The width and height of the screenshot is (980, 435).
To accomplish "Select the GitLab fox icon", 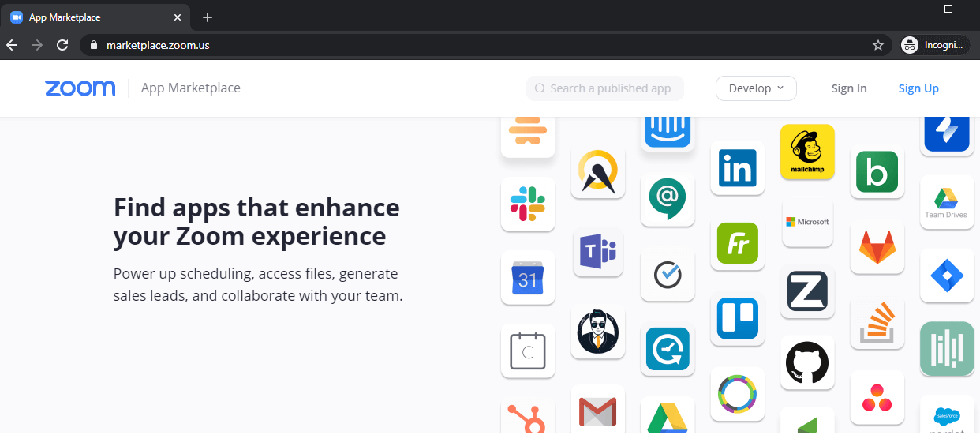I will [x=877, y=247].
